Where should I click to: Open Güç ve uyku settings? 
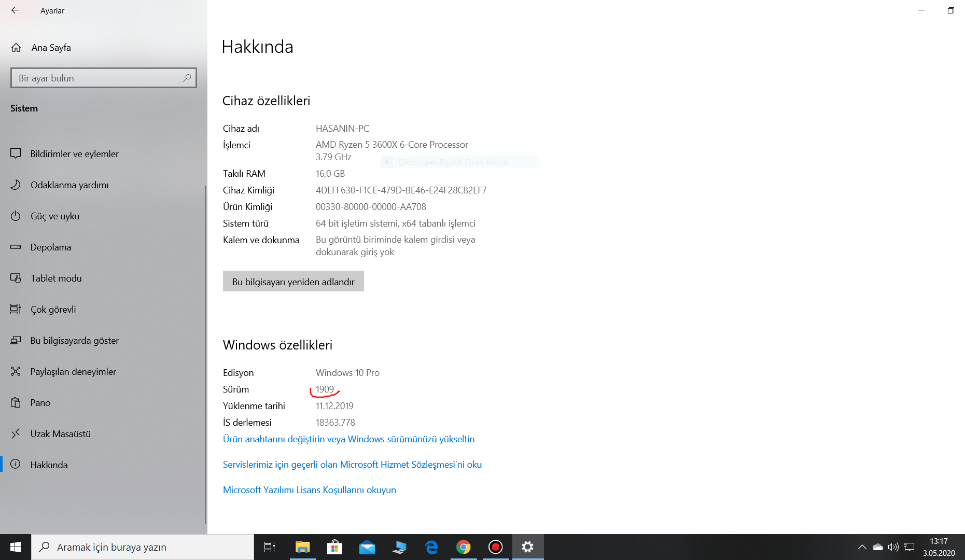click(x=104, y=216)
